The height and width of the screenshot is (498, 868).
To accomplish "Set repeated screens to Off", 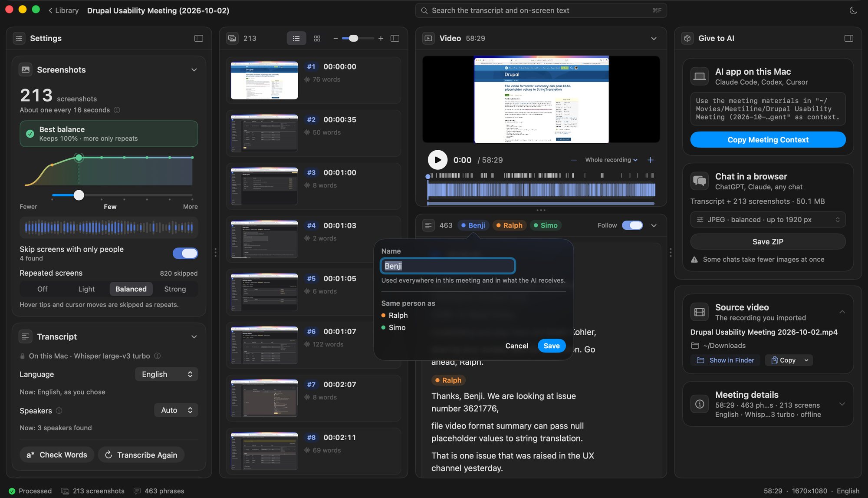I will [x=43, y=289].
